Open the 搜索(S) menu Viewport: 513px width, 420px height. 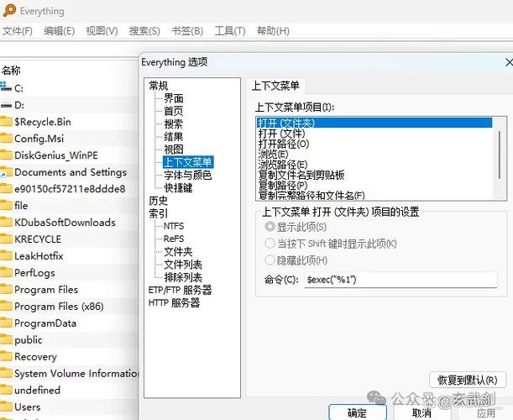(144, 31)
